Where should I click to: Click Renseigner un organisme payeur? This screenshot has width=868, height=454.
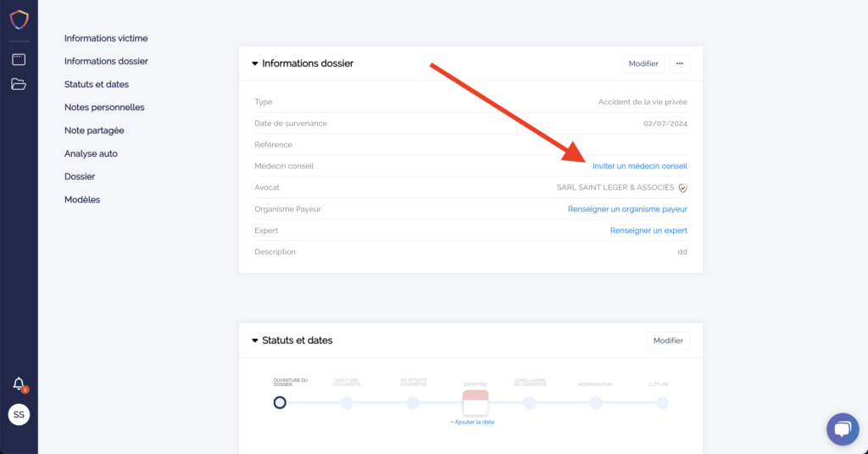(627, 209)
